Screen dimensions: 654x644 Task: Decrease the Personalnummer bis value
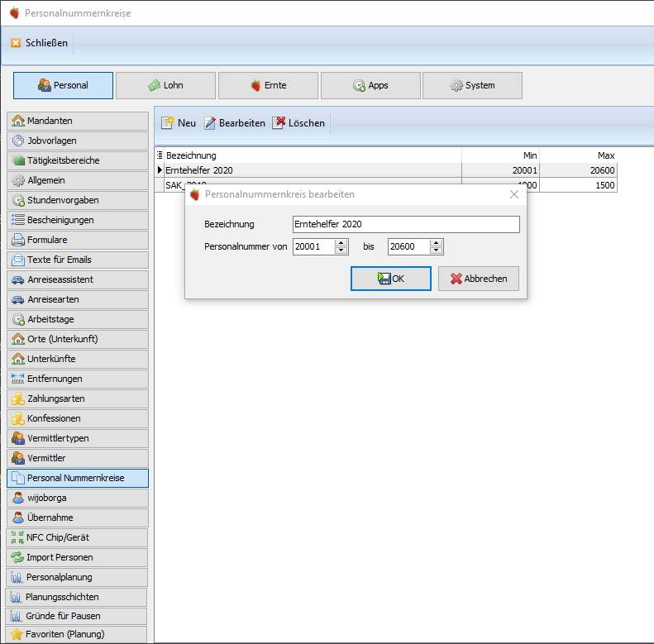coord(437,250)
